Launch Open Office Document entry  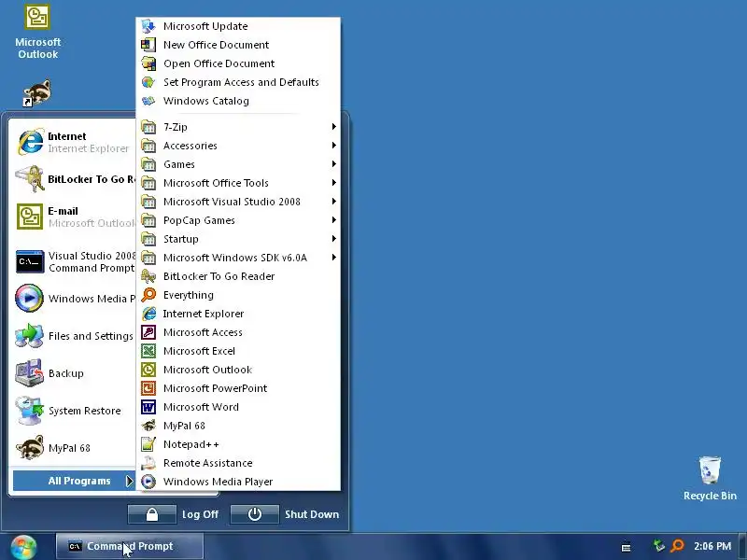click(x=238, y=63)
